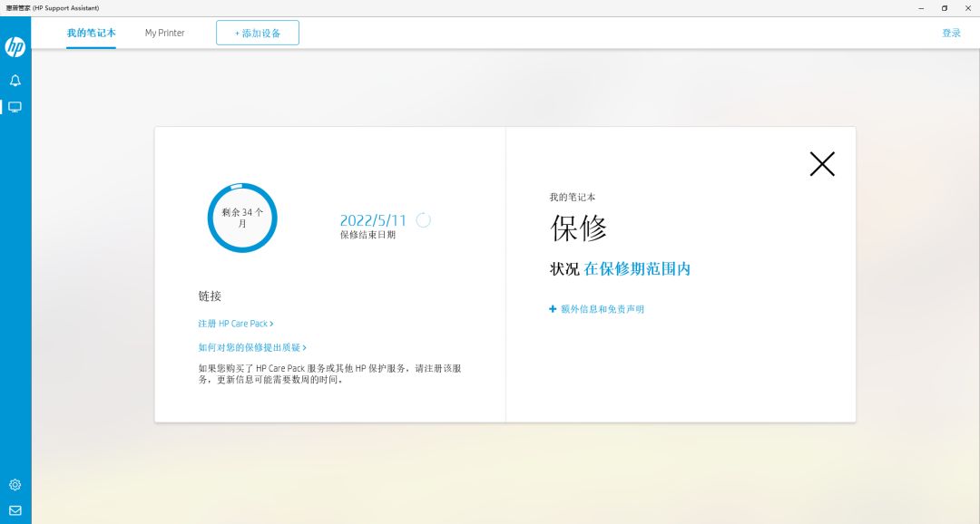This screenshot has width=980, height=524.
Task: Click the 链接 section heading
Action: (x=210, y=296)
